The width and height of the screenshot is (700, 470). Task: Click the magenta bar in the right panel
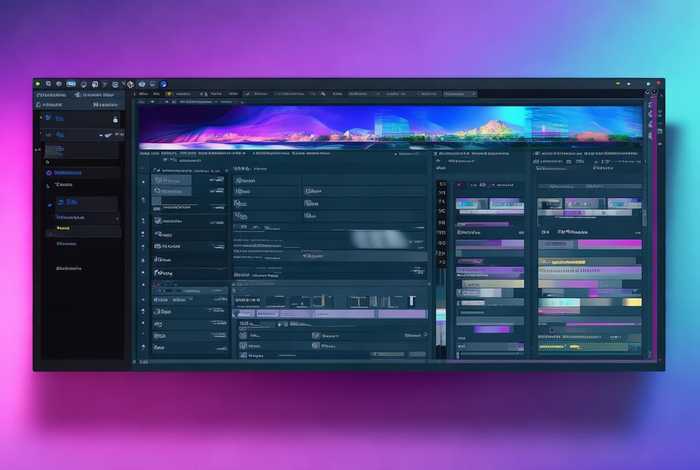[x=610, y=243]
